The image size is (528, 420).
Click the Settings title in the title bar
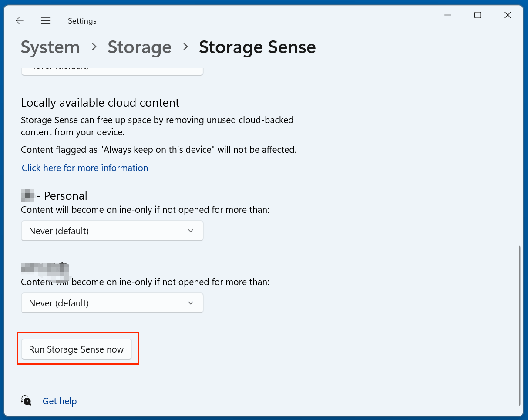pyautogui.click(x=82, y=21)
